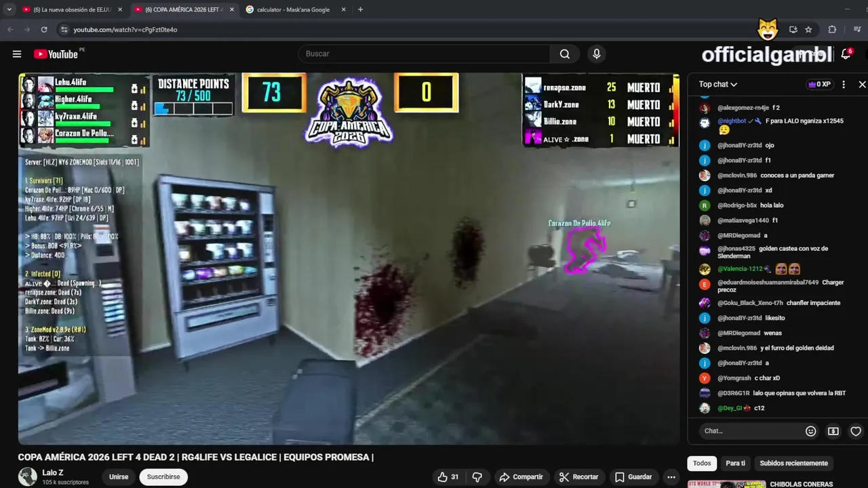
Task: Open the tab search dropdown arrow
Action: click(x=9, y=9)
